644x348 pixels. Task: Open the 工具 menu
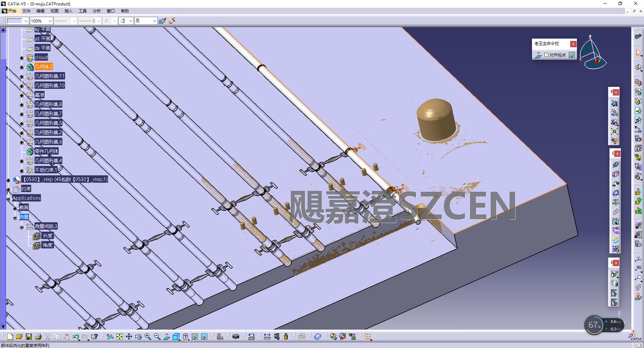tap(82, 11)
